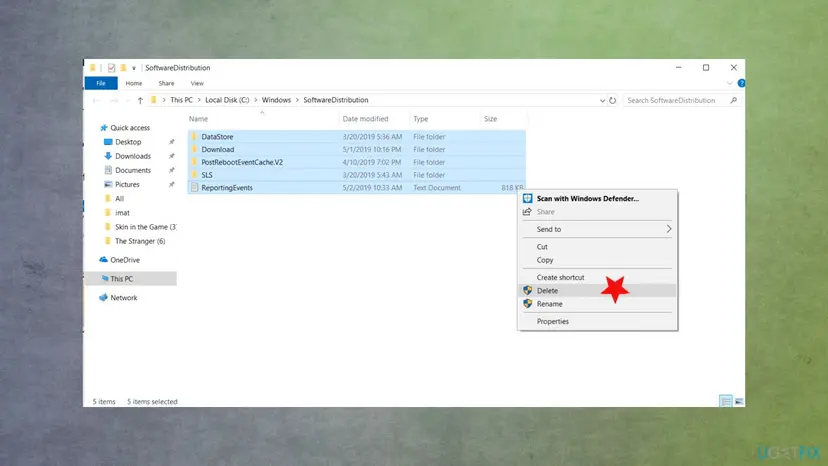Open OneDrive in the navigation pane
The image size is (828, 466).
click(x=125, y=260)
